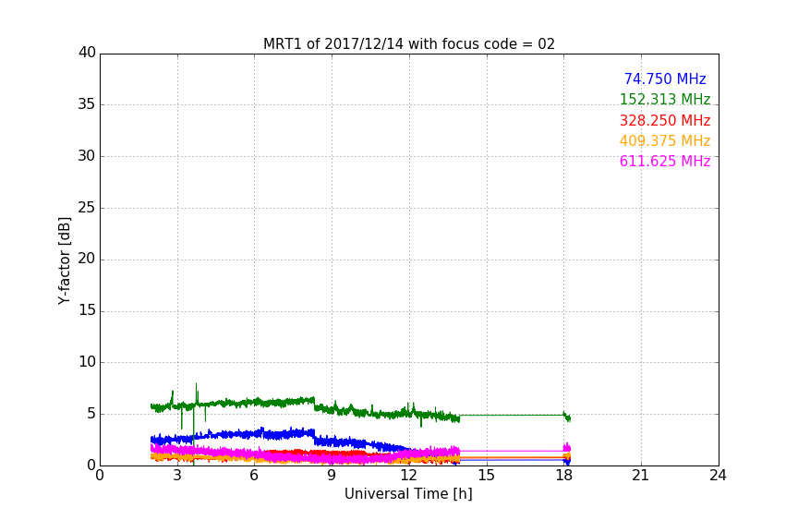Image resolution: width=798 pixels, height=532 pixels.
Task: Select the 409.375 MHz legend label
Action: 665,140
